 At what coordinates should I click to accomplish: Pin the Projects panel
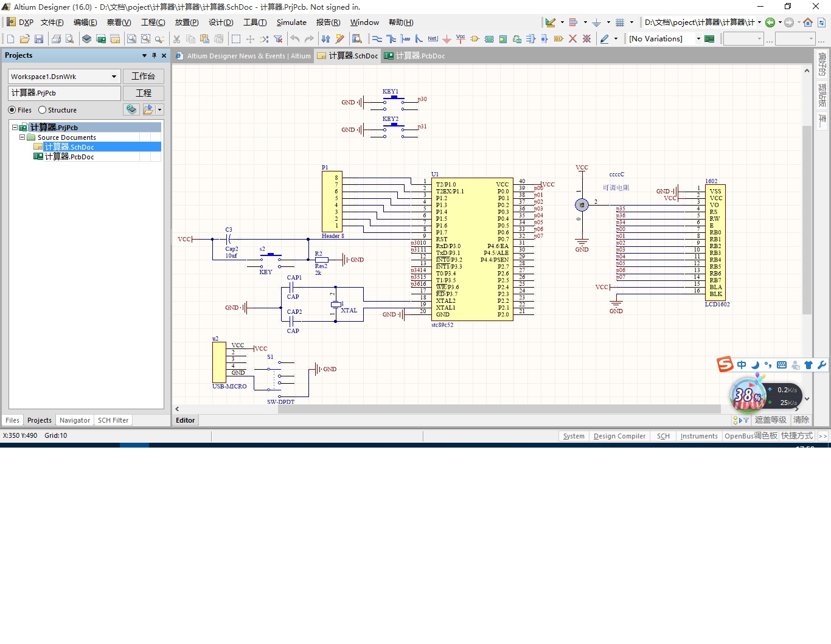pyautogui.click(x=154, y=55)
